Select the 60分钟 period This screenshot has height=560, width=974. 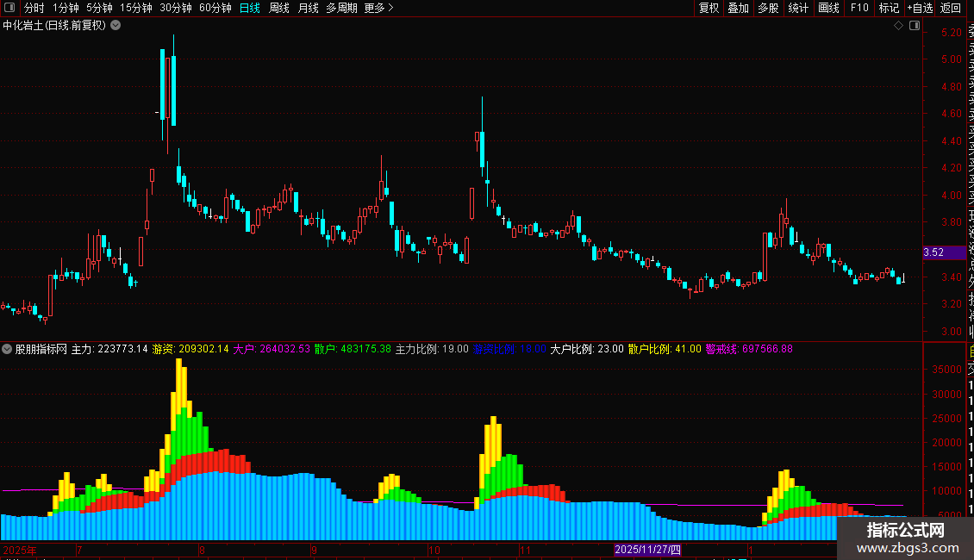pos(215,8)
